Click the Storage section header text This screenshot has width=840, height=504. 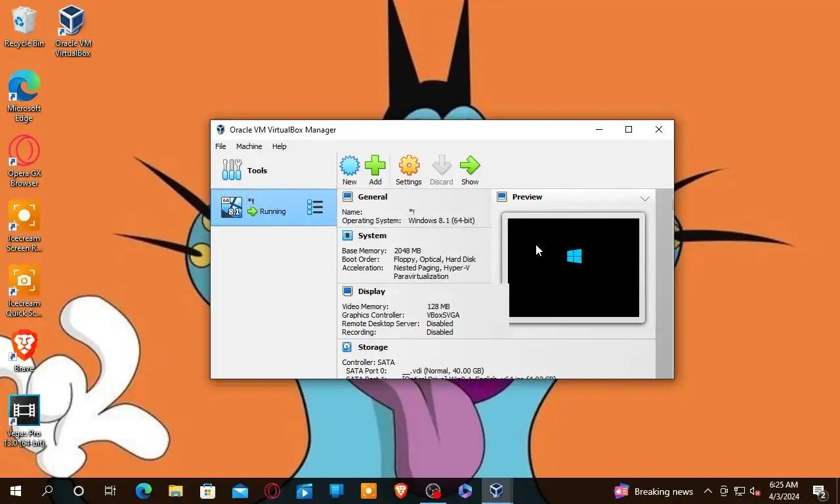coord(373,347)
